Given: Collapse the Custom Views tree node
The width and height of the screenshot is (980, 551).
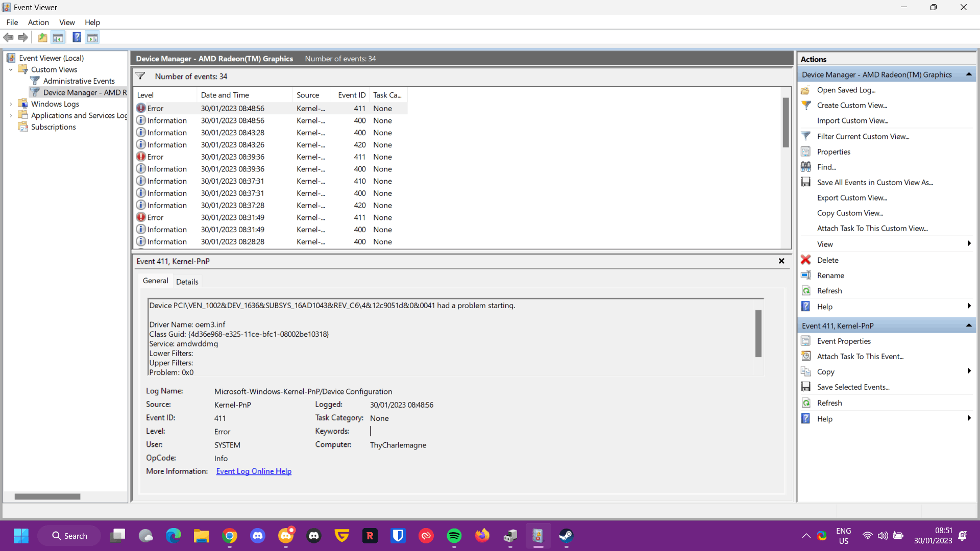Looking at the screenshot, I should [x=11, y=69].
